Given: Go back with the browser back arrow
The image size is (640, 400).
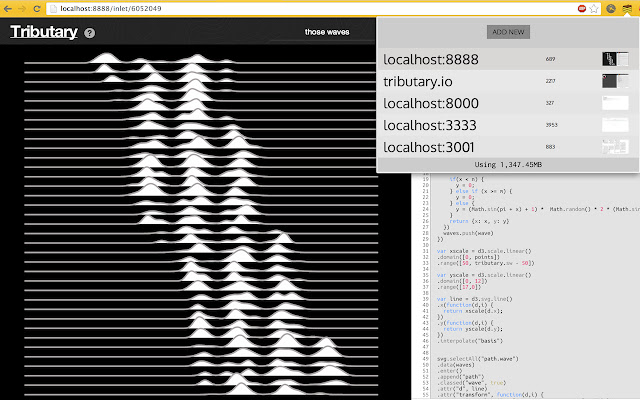Looking at the screenshot, I should 7,9.
